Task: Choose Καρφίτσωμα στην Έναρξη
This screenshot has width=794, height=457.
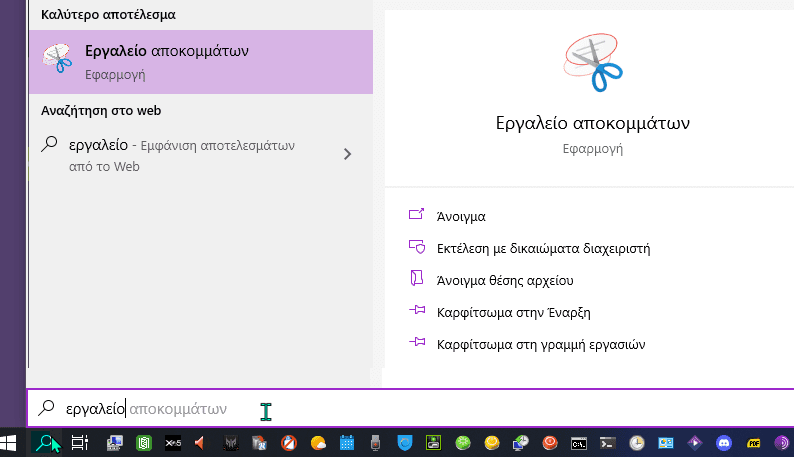Action: tap(513, 312)
